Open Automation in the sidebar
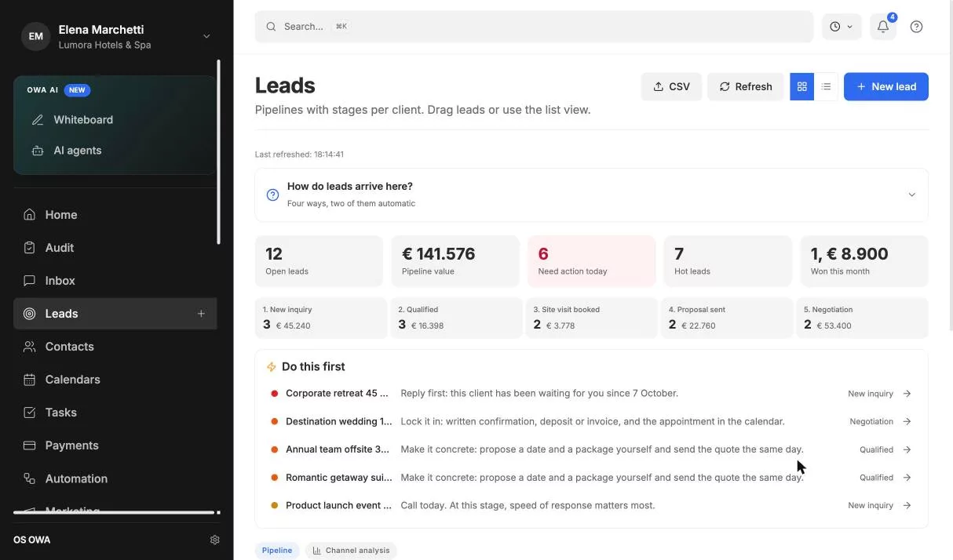953x560 pixels. tap(115, 478)
